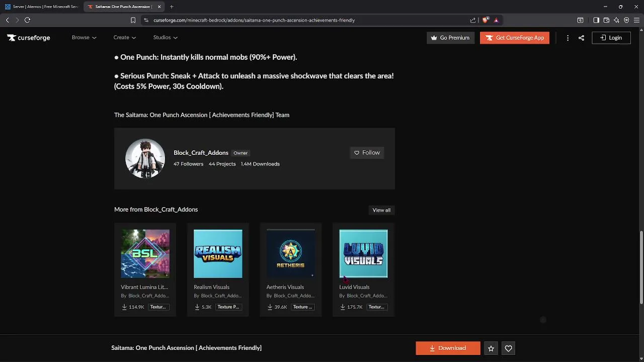Click the Login button
Screen dimensions: 644x362
click(611, 38)
